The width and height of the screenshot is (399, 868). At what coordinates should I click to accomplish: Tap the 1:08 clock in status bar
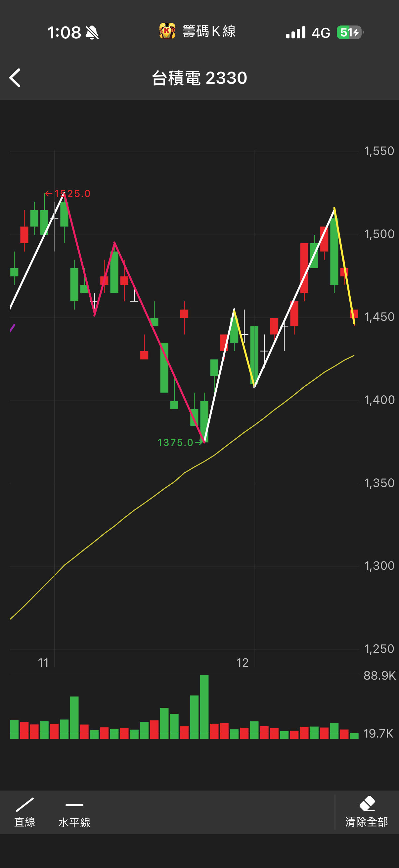64,33
